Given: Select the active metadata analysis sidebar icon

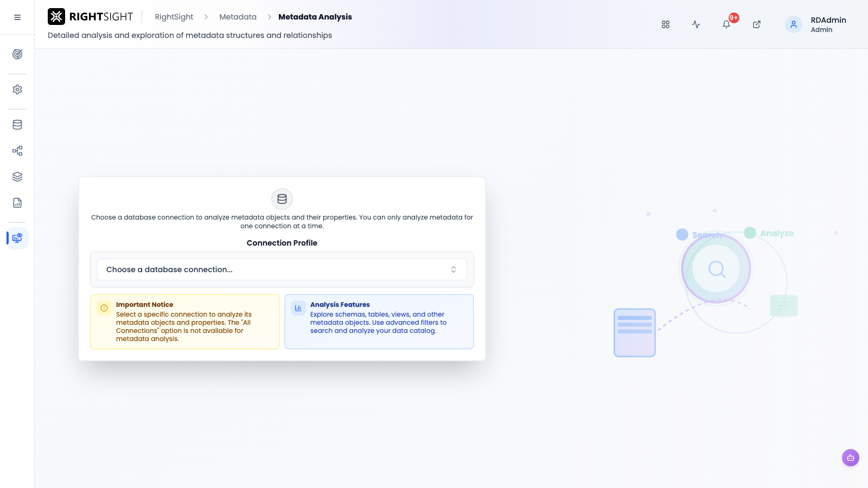Looking at the screenshot, I should [17, 238].
